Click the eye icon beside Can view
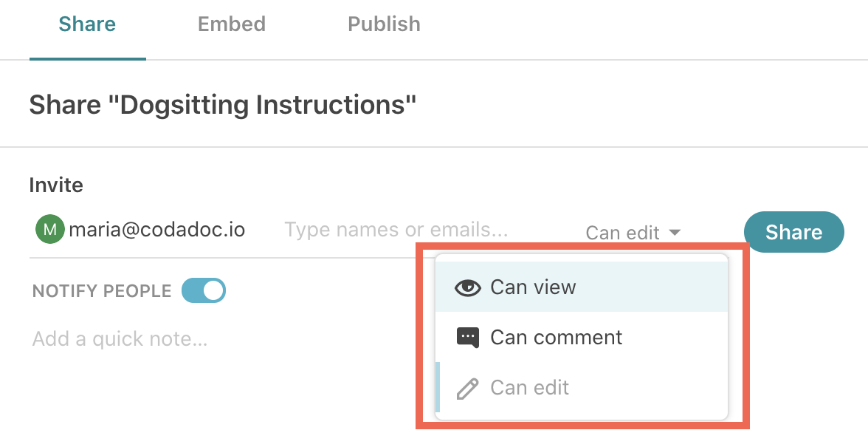This screenshot has width=868, height=430. click(468, 287)
